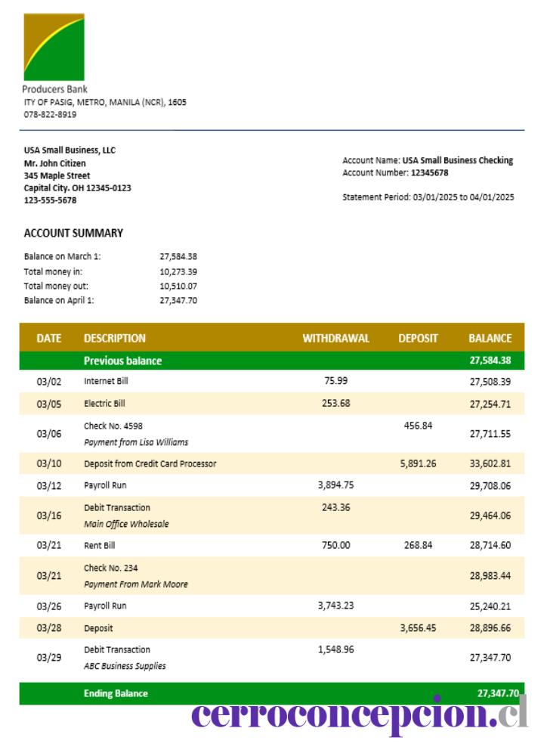Select the ABC Business Supplies description

(x=125, y=666)
